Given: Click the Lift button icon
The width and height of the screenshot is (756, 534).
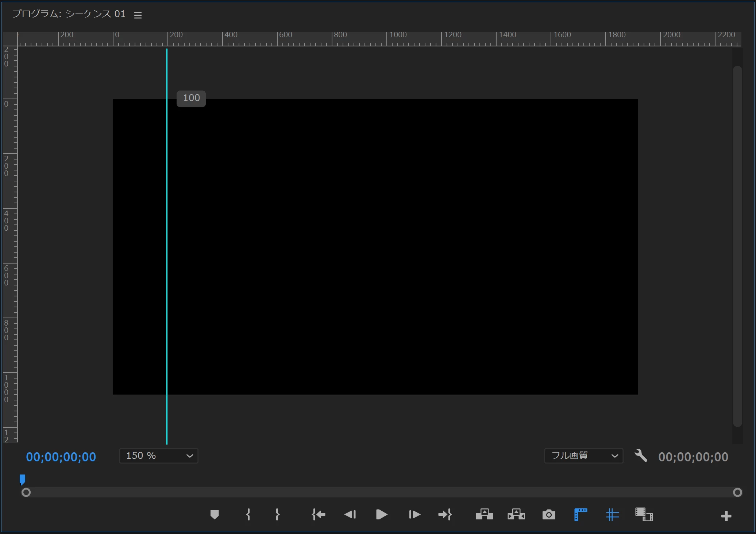Looking at the screenshot, I should (485, 515).
